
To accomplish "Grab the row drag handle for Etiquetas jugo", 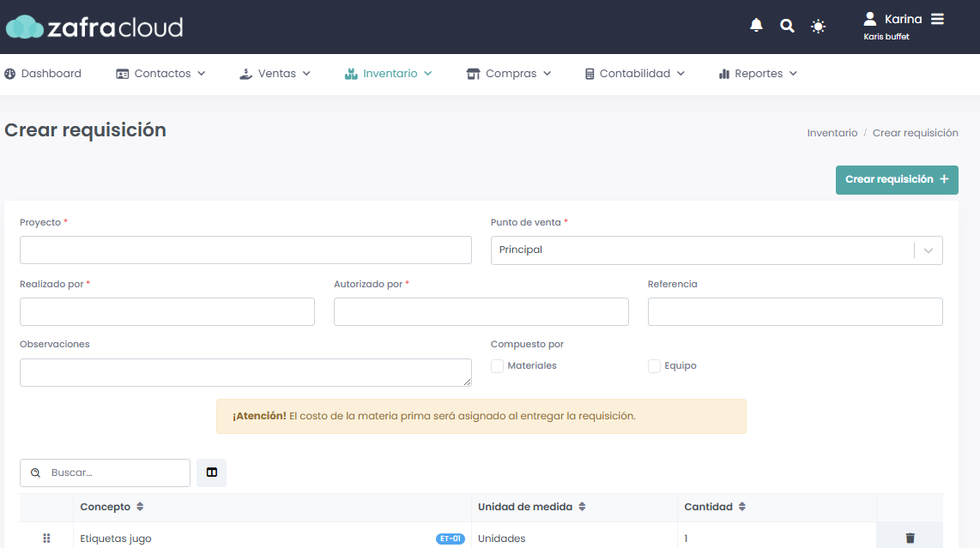I will coord(46,538).
